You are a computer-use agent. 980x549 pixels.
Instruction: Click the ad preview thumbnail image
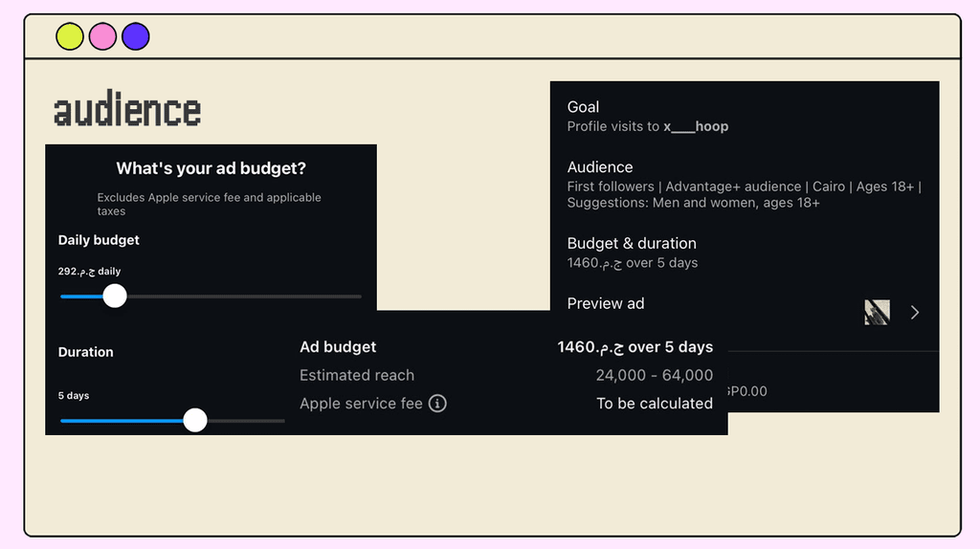(877, 313)
